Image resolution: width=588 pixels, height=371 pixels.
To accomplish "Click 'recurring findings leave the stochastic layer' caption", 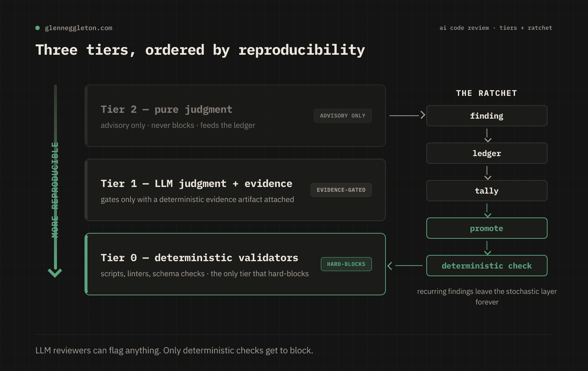I will click(x=487, y=297).
